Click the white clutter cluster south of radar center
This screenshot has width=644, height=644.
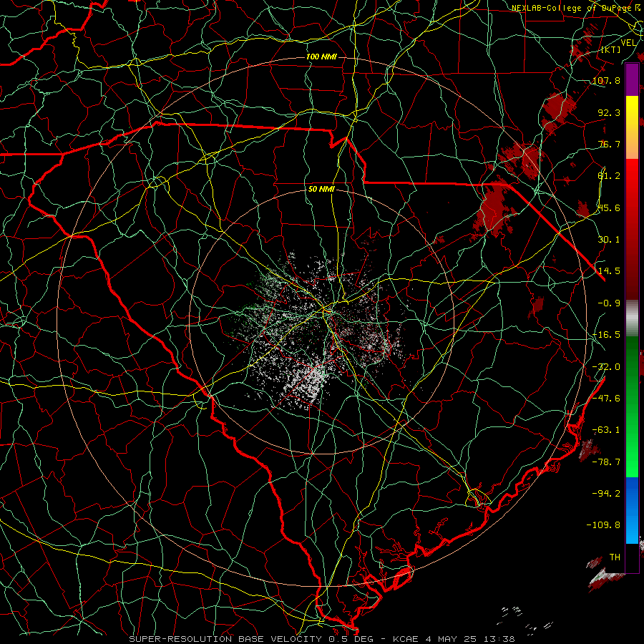pos(308,384)
